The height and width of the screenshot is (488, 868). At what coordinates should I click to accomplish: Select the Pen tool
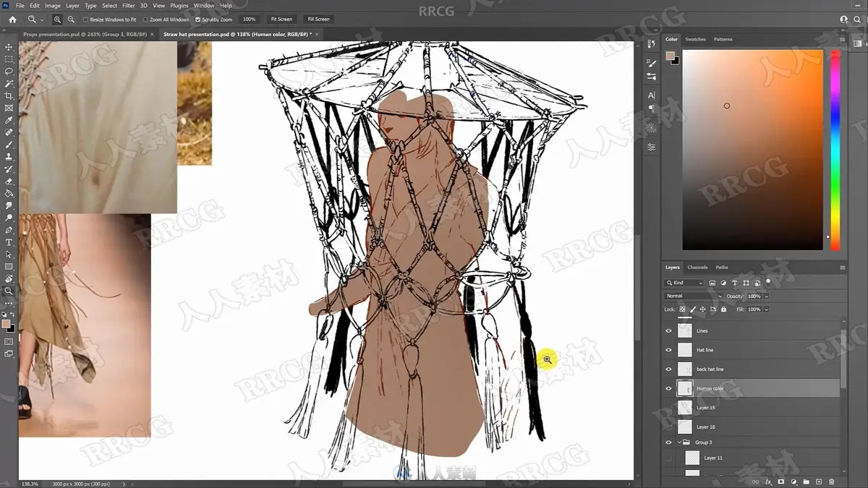[9, 230]
